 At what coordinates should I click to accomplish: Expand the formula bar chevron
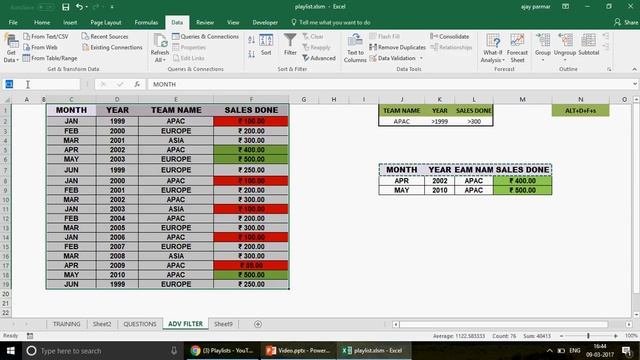635,84
